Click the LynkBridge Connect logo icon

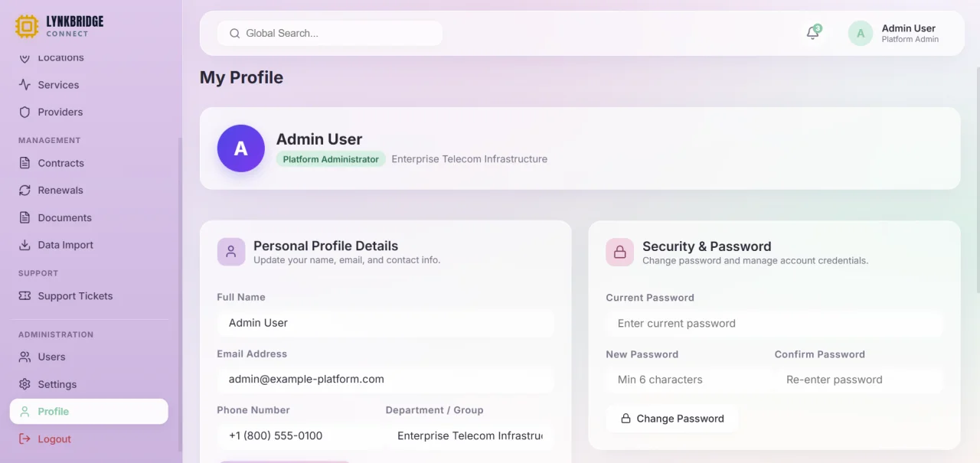click(x=27, y=27)
